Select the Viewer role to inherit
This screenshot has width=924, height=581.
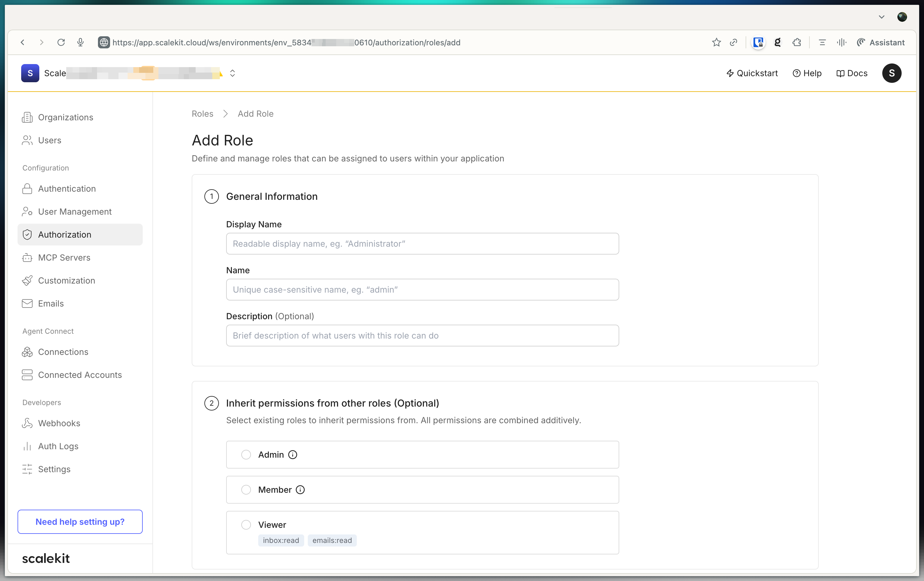[246, 524]
